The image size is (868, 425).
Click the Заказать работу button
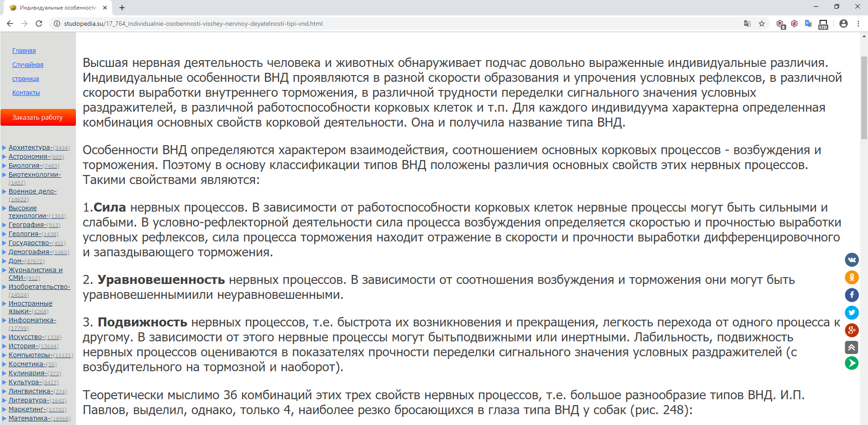[38, 117]
